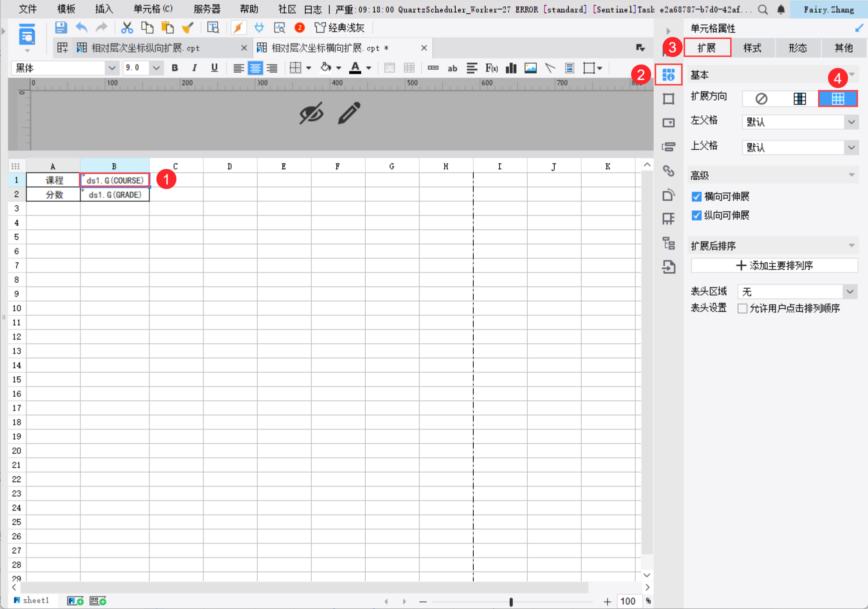Switch to the 其他 tab
This screenshot has height=609, width=868.
(x=844, y=48)
